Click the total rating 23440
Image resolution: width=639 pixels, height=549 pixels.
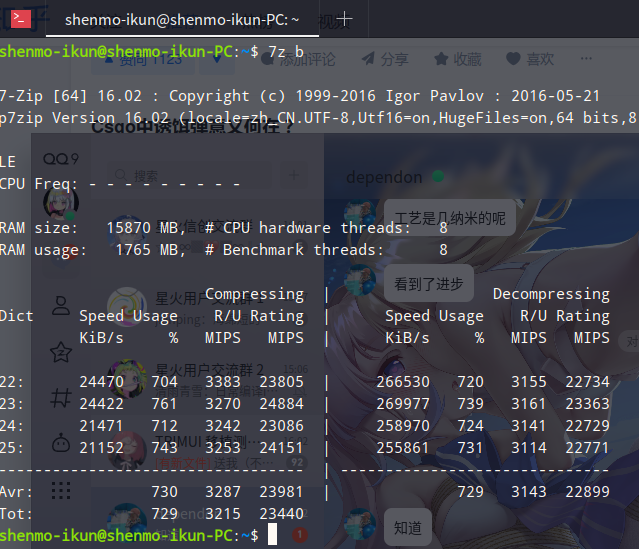point(282,514)
